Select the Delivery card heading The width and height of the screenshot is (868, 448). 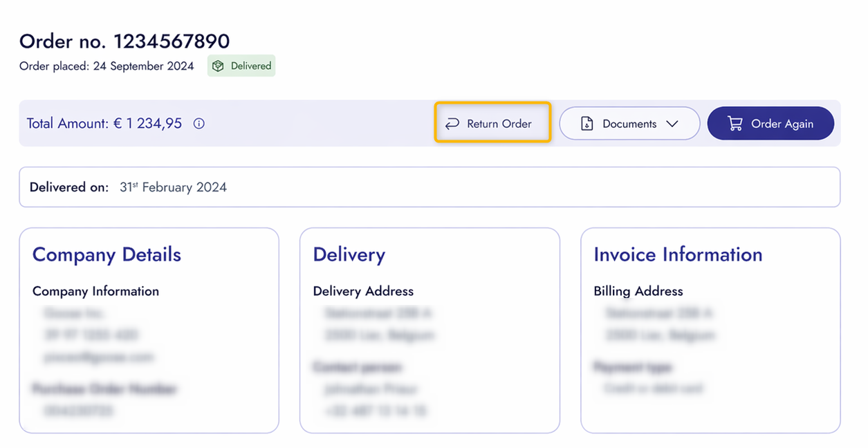[349, 254]
